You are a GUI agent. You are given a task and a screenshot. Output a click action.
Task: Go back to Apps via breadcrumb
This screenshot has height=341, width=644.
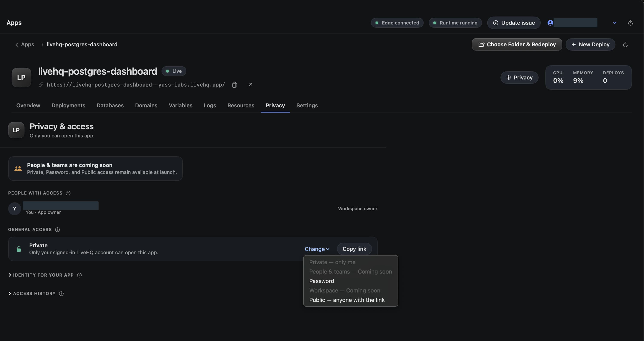pos(24,44)
